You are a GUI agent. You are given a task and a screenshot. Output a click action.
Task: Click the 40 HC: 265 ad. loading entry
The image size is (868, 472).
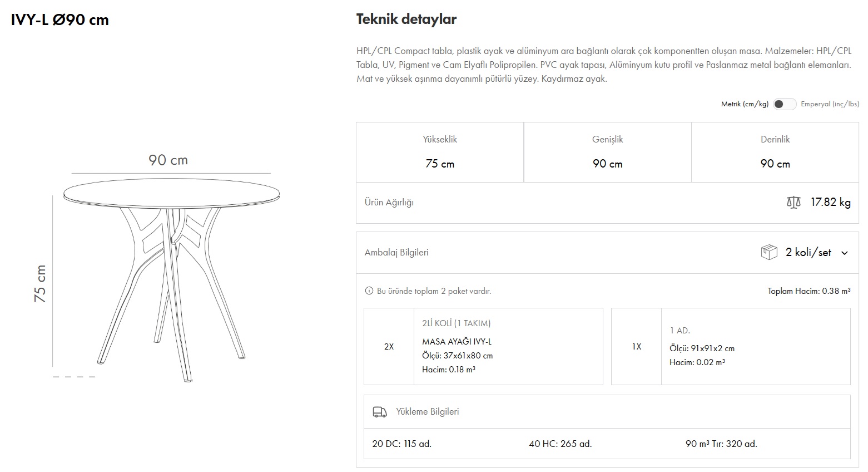pyautogui.click(x=560, y=444)
